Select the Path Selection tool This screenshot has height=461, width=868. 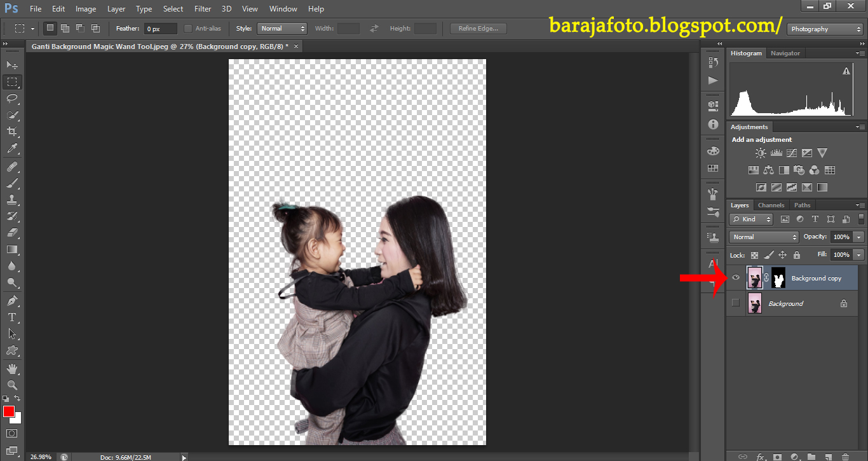tap(12, 334)
